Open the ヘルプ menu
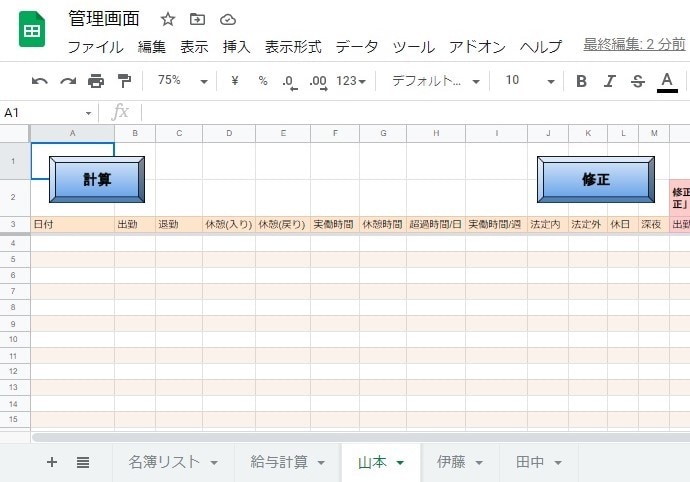The image size is (690, 482). pos(541,47)
